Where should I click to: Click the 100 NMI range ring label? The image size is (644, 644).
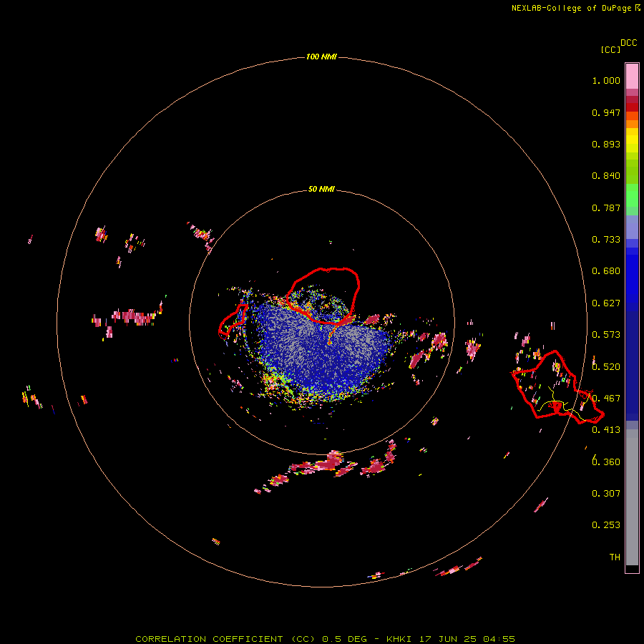click(x=321, y=57)
